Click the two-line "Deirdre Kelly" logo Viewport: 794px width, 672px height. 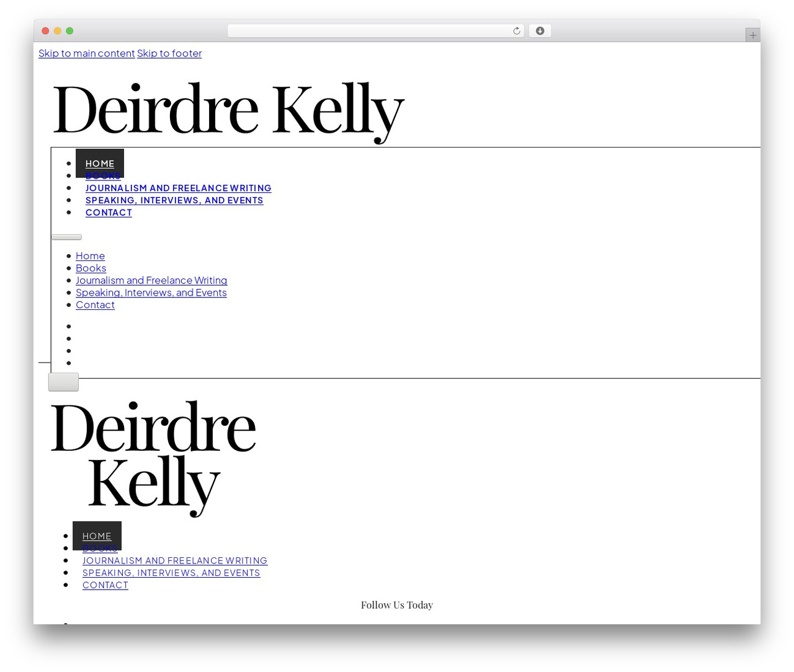click(153, 458)
